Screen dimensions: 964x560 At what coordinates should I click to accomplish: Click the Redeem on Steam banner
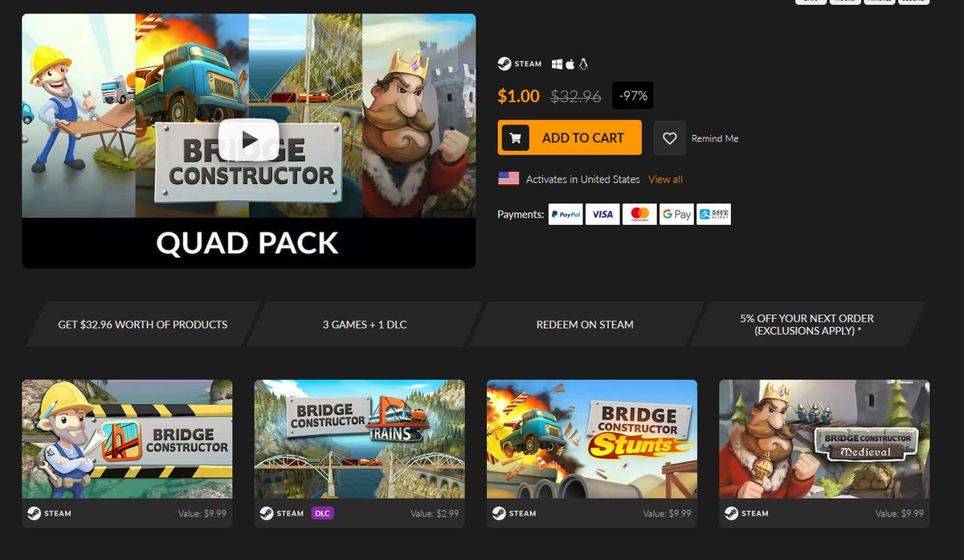585,325
